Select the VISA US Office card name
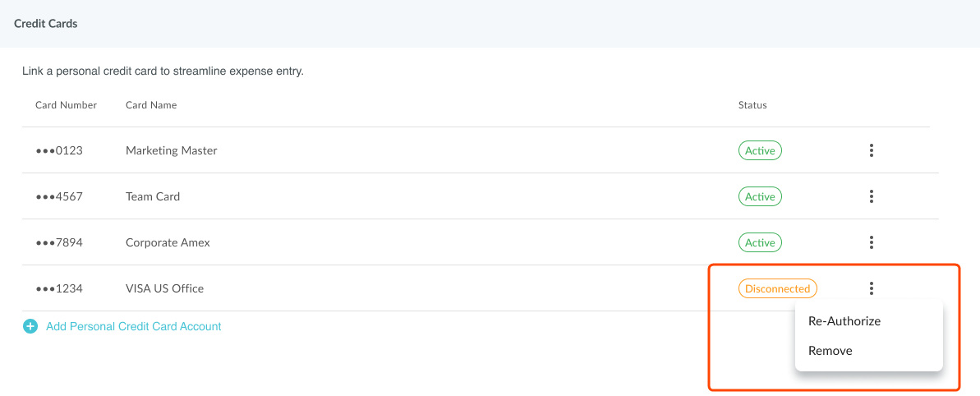Screen dimensions: 980x396 tap(164, 288)
